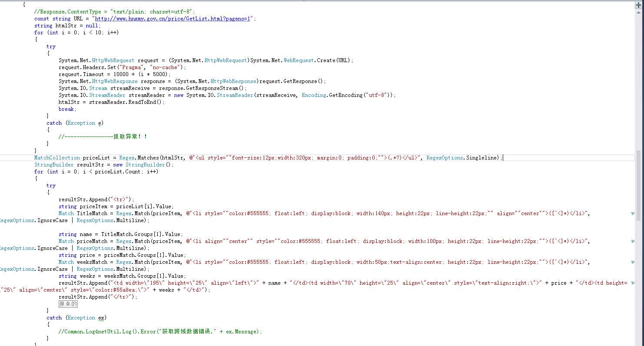The height and width of the screenshot is (346, 644).
Task: Click 'priceList.Count' in the loop header
Action: pyautogui.click(x=119, y=172)
